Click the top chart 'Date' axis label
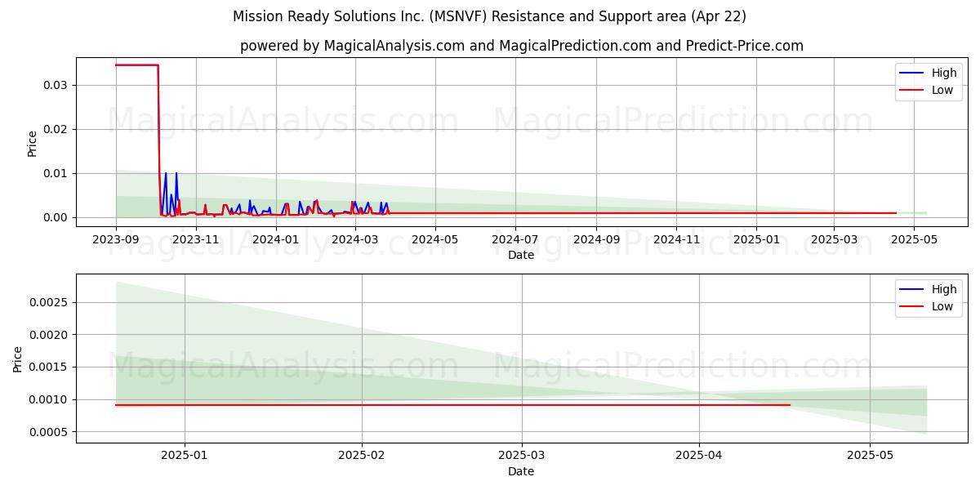The width and height of the screenshot is (980, 490). [521, 255]
